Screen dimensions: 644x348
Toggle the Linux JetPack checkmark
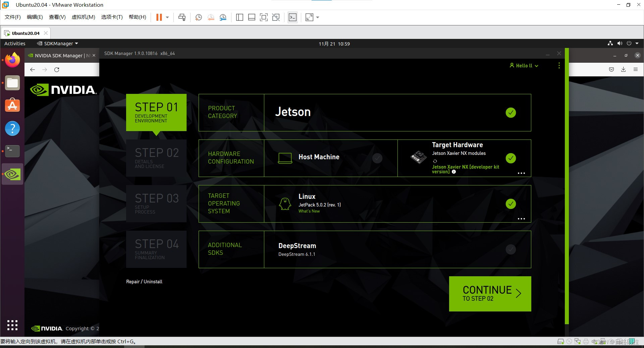click(511, 204)
